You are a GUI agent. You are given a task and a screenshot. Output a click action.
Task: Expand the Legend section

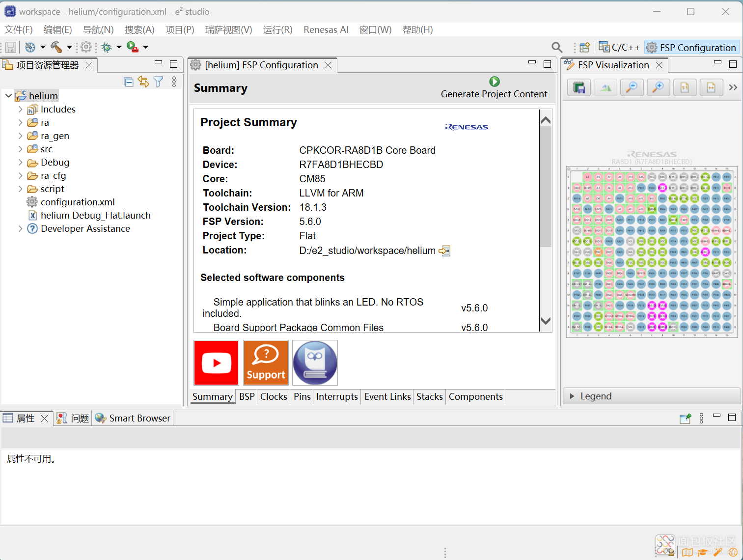click(572, 396)
